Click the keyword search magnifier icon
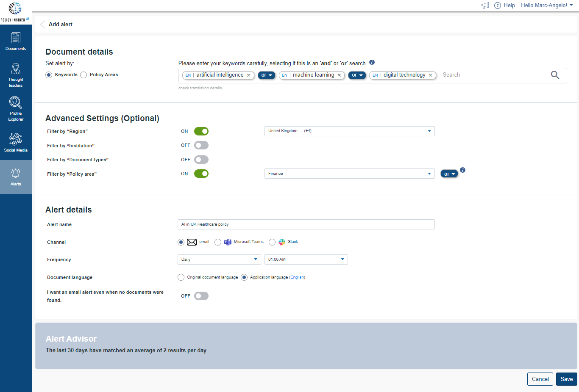 [555, 75]
